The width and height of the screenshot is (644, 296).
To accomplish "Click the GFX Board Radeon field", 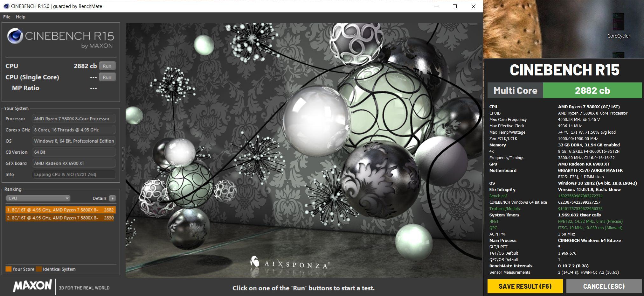I will point(74,163).
